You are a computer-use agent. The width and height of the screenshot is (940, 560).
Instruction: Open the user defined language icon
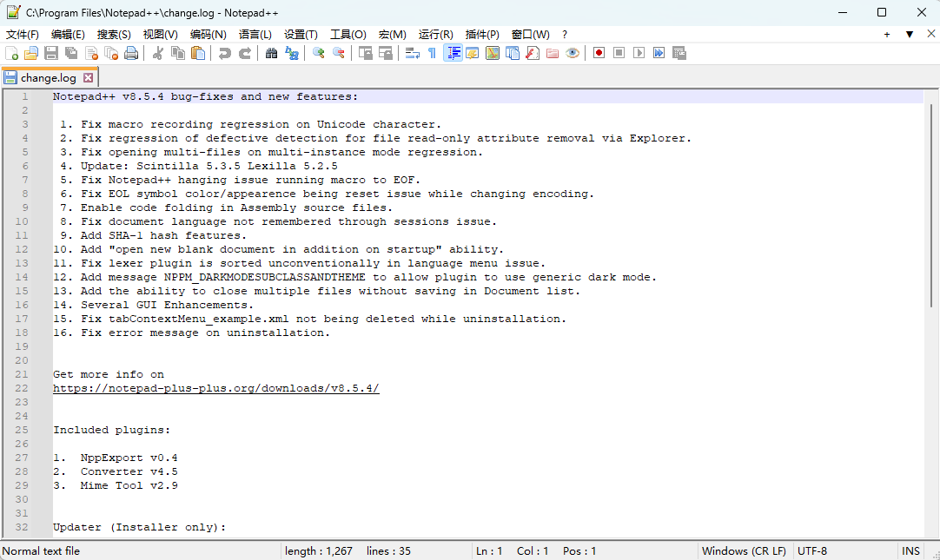(x=473, y=53)
